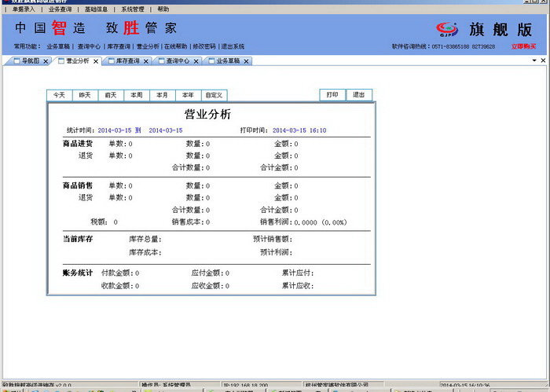Close the 库存查询 tab
Screen dimensions: 550x392
(x=146, y=61)
